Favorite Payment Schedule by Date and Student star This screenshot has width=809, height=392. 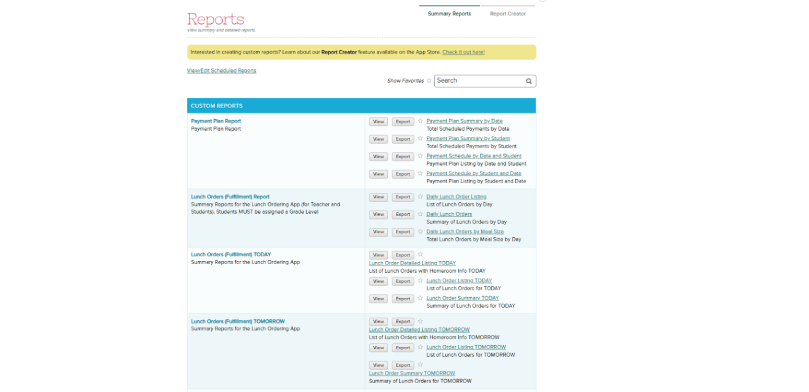click(x=420, y=156)
